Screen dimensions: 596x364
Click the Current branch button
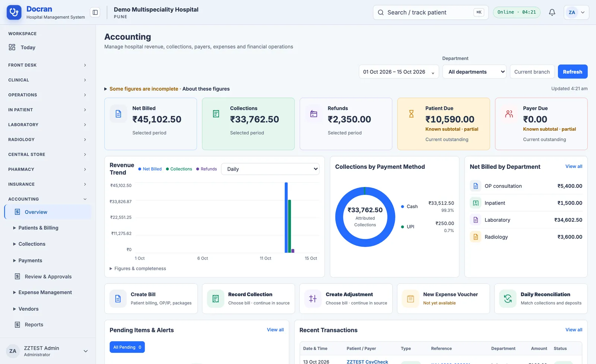(x=532, y=72)
